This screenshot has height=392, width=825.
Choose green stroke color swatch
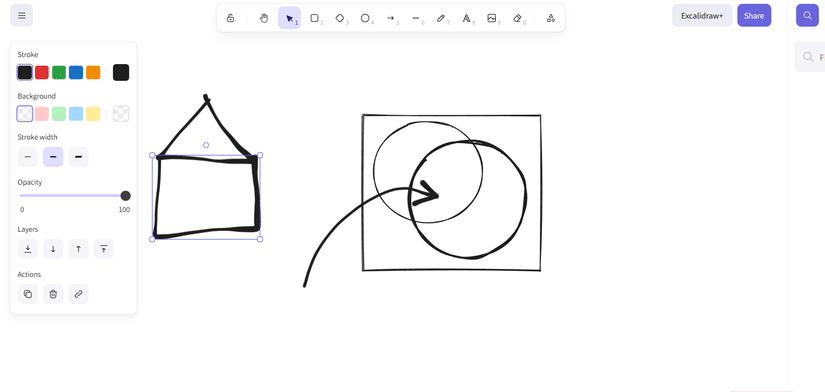click(x=59, y=73)
